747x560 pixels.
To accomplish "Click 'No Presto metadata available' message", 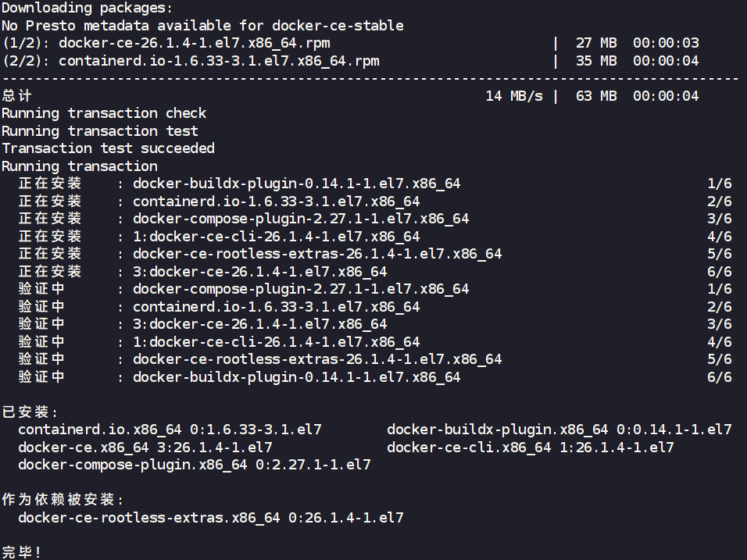I will (202, 25).
